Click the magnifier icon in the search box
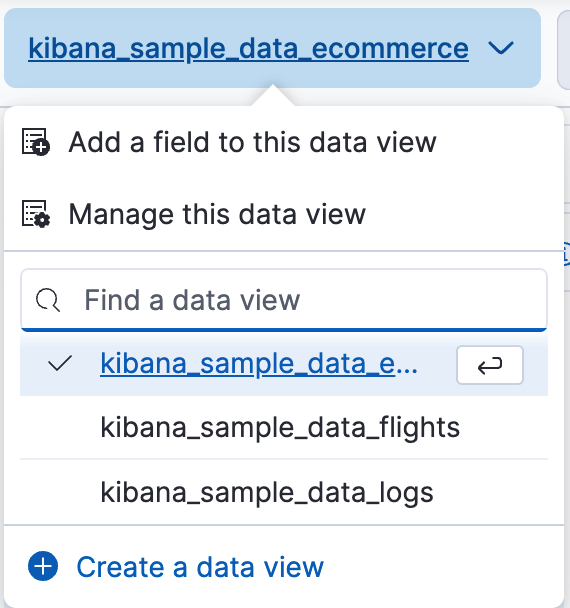The width and height of the screenshot is (570, 608). pos(48,300)
